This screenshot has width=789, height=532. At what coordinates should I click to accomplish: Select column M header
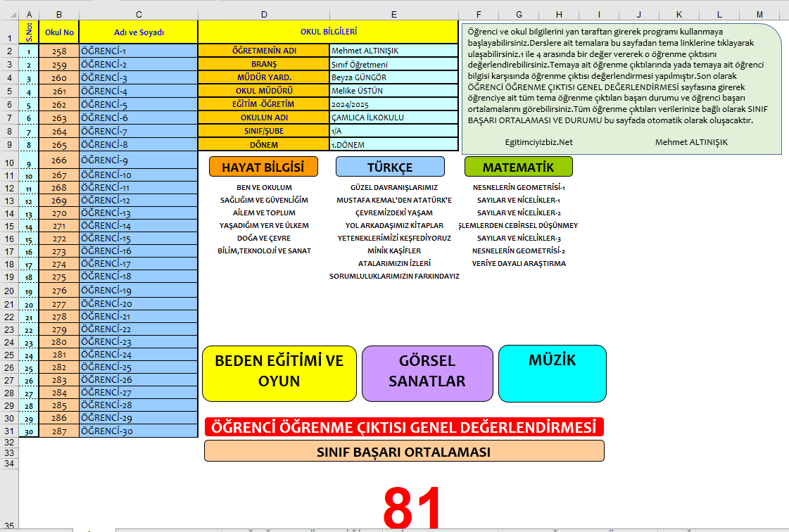pyautogui.click(x=759, y=15)
